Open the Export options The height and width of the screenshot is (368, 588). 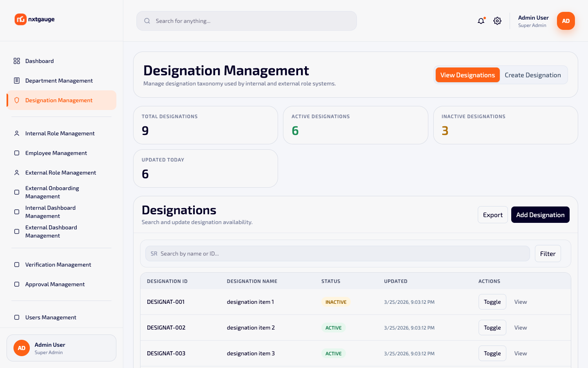pos(493,215)
